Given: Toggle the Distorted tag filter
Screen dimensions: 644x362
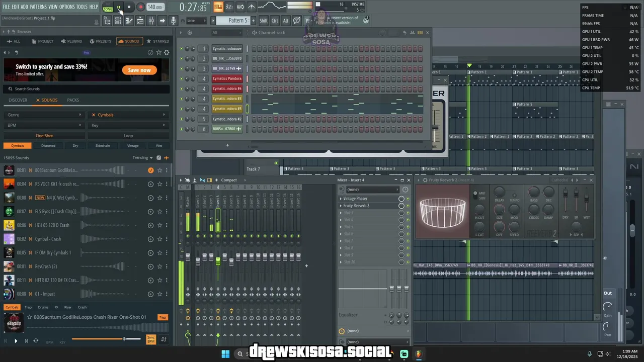Looking at the screenshot, I should pyautogui.click(x=48, y=146).
